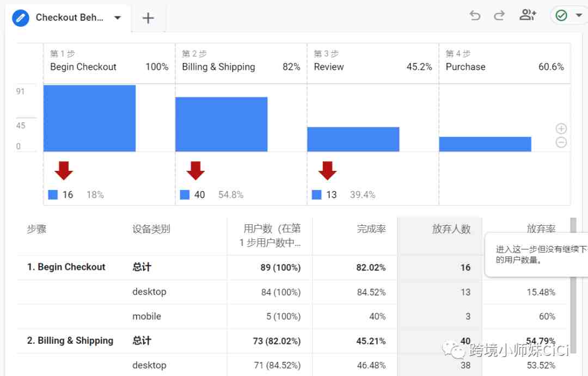Sort by the 放弃人数 column header

tap(451, 229)
